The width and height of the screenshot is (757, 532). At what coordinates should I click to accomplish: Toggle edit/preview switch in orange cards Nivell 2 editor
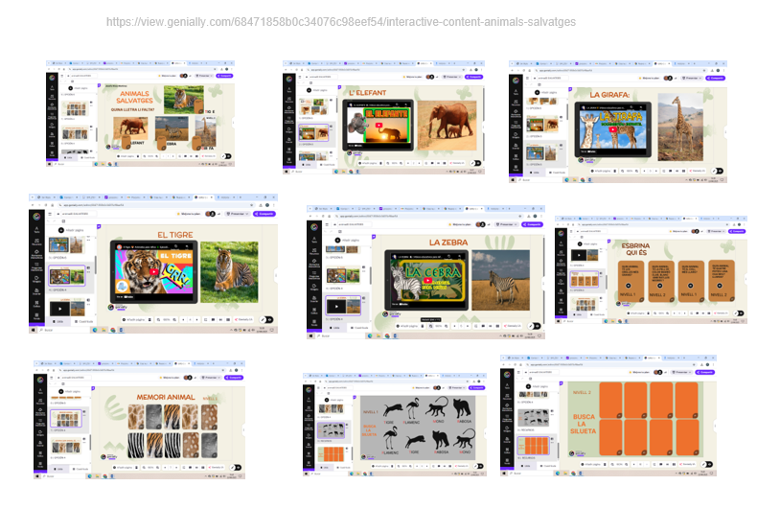pyautogui.click(x=708, y=464)
